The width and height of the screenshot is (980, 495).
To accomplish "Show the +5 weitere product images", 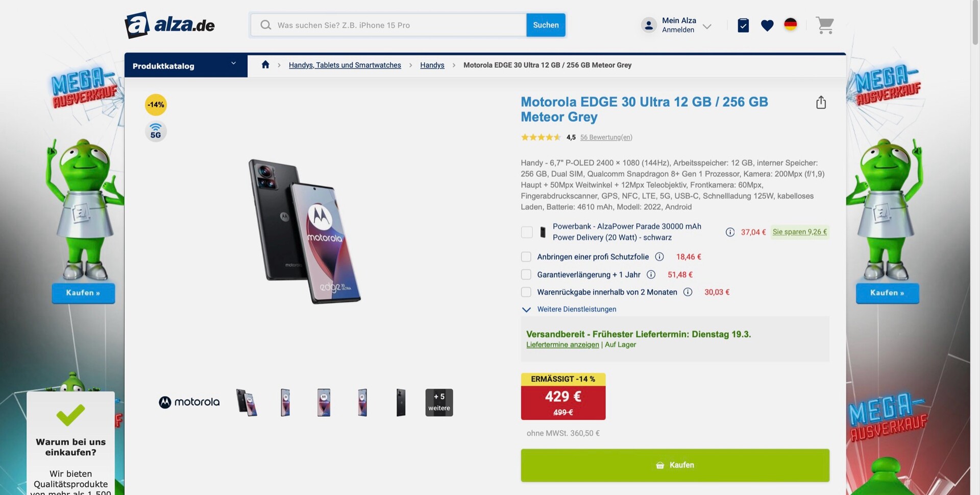I will (x=439, y=403).
